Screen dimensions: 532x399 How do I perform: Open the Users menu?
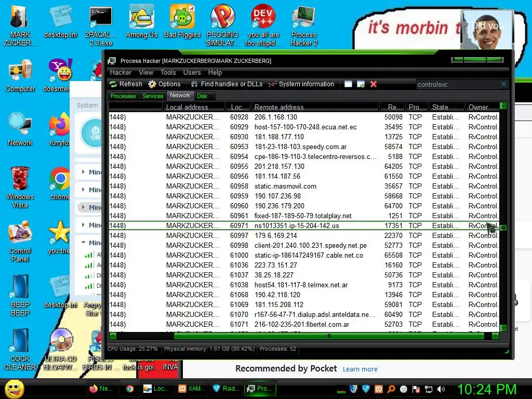pyautogui.click(x=192, y=72)
